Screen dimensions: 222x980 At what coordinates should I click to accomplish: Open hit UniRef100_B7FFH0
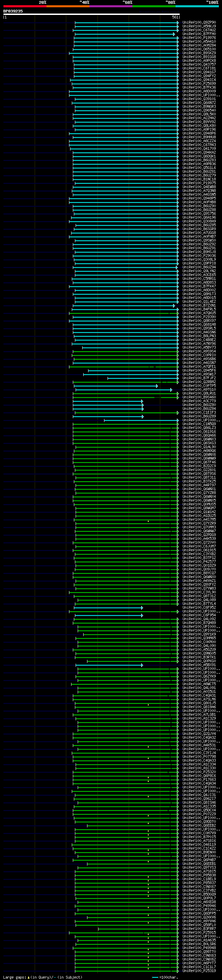tap(199, 34)
